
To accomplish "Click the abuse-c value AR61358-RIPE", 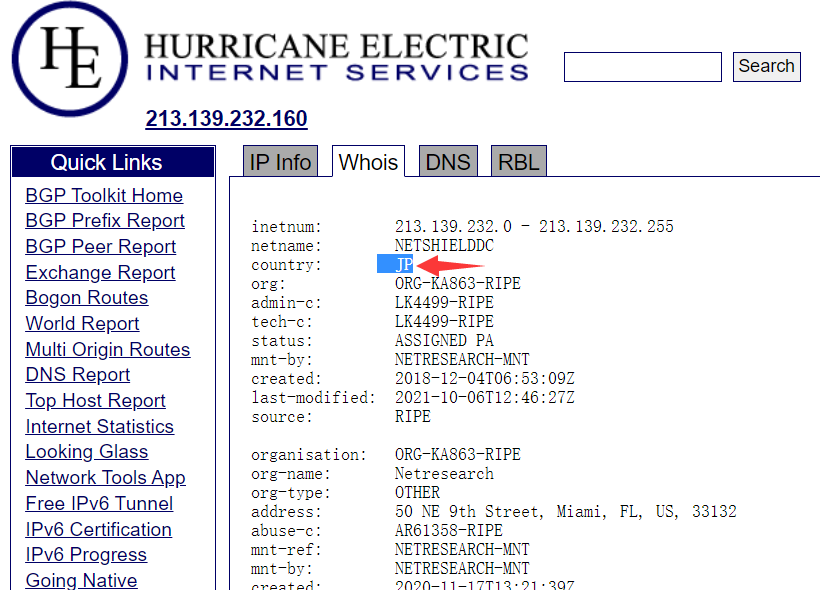I will 449,530.
